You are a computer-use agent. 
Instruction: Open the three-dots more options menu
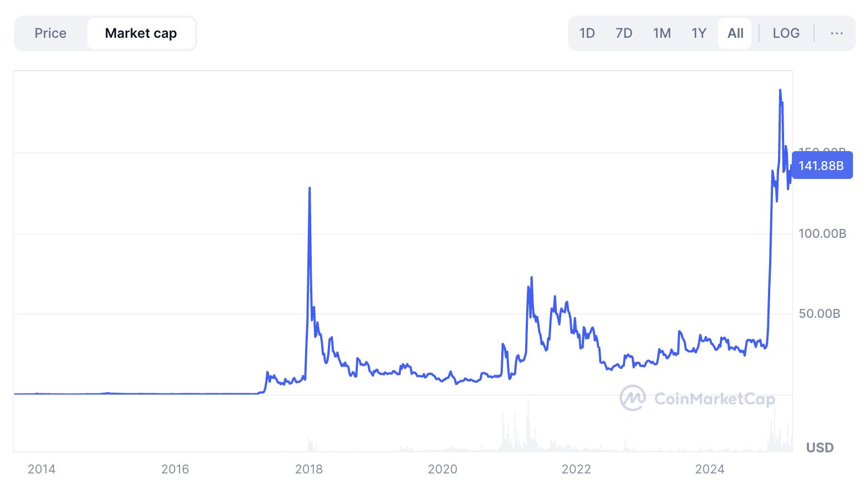pyautogui.click(x=836, y=33)
